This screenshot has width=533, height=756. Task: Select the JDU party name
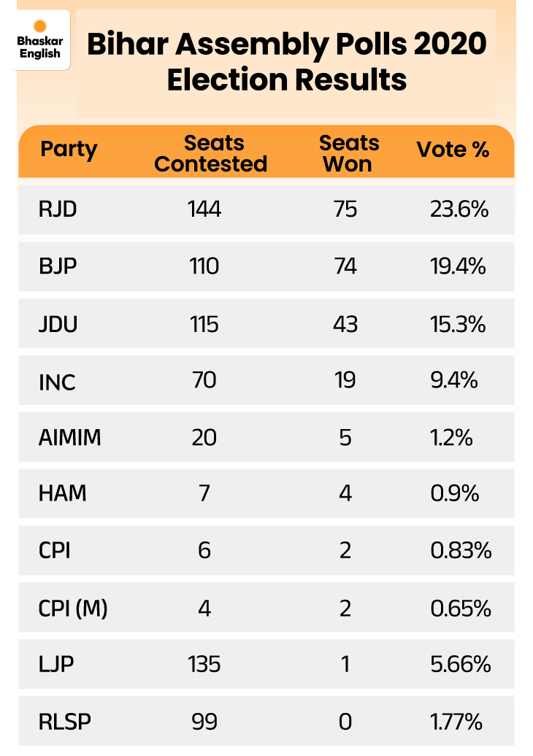click(x=58, y=324)
